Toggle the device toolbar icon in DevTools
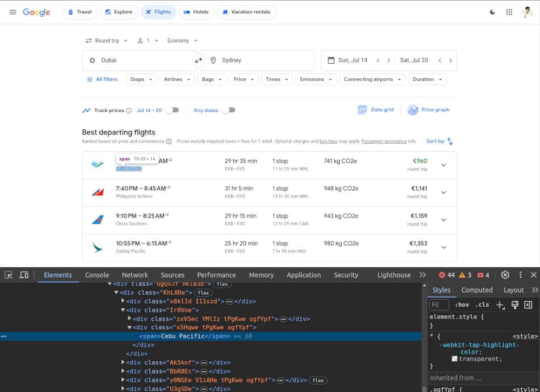 pos(24,275)
